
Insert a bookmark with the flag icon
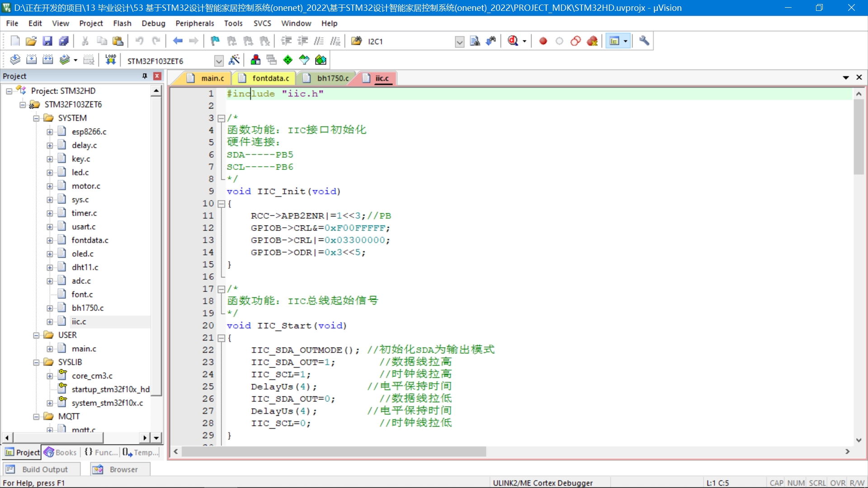point(215,41)
